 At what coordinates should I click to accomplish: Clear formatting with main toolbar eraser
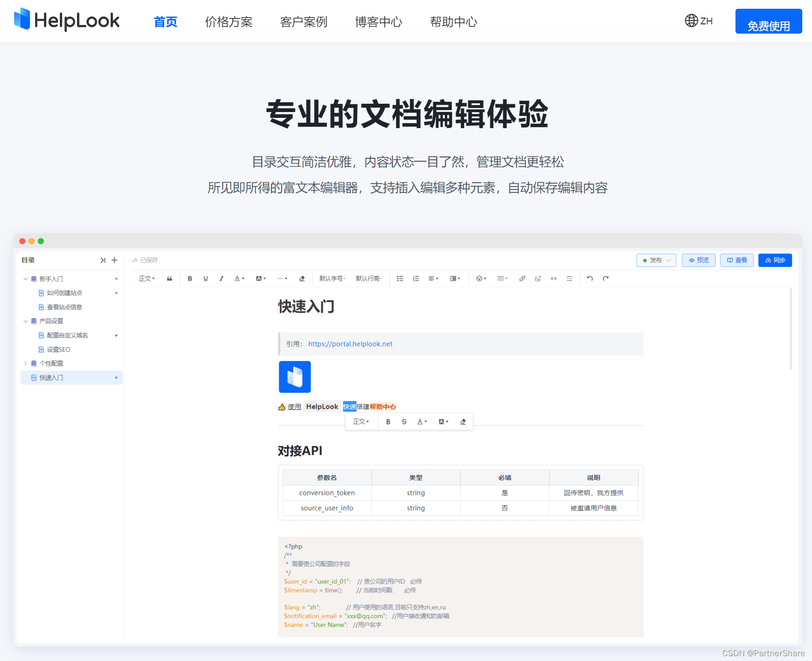click(x=302, y=279)
